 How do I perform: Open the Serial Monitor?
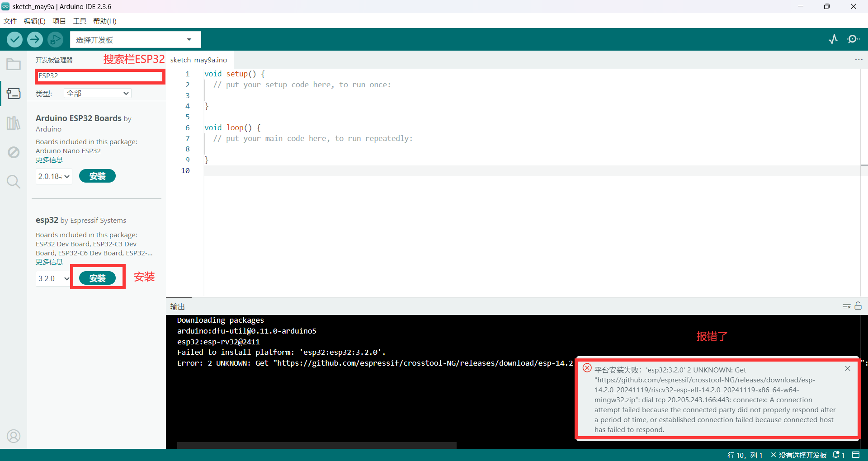[x=853, y=39]
